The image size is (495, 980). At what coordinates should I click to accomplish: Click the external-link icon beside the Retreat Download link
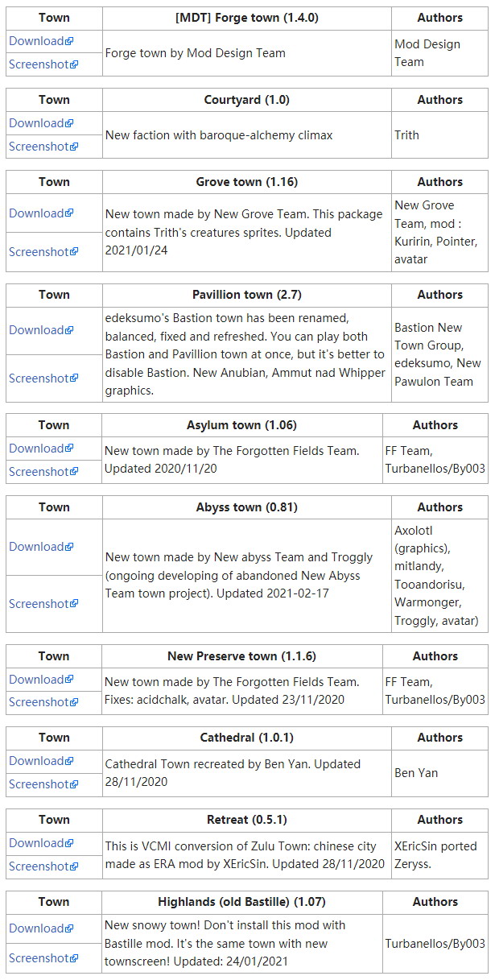click(70, 844)
